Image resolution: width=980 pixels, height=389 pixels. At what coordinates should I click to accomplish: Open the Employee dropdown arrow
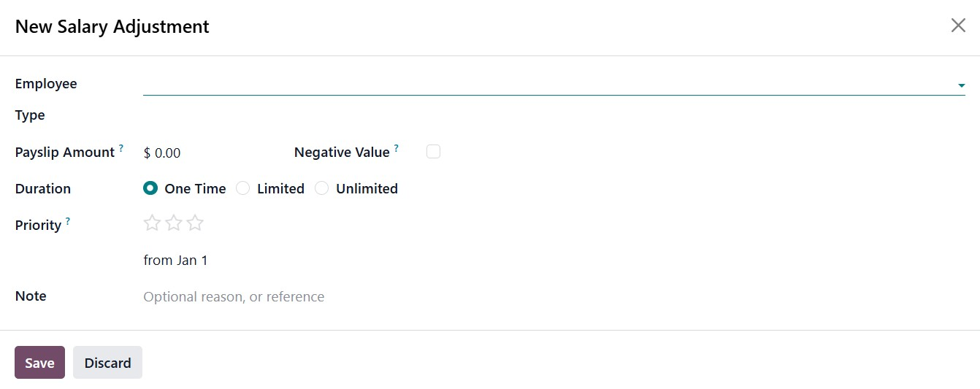pyautogui.click(x=961, y=85)
